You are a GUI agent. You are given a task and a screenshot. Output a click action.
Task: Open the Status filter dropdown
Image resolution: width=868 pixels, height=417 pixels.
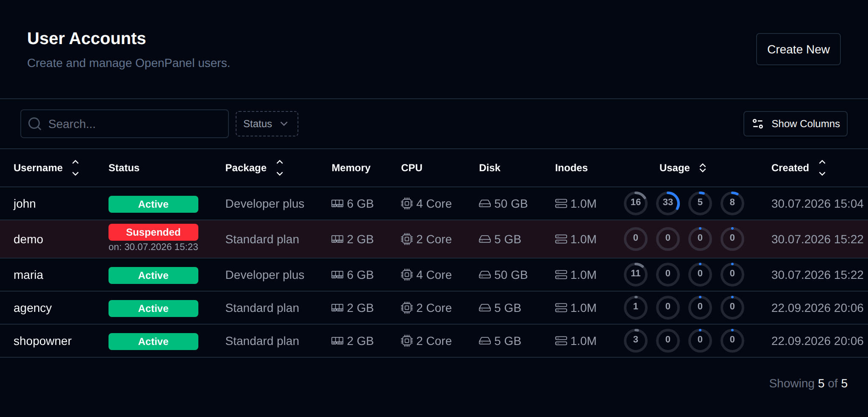[267, 124]
